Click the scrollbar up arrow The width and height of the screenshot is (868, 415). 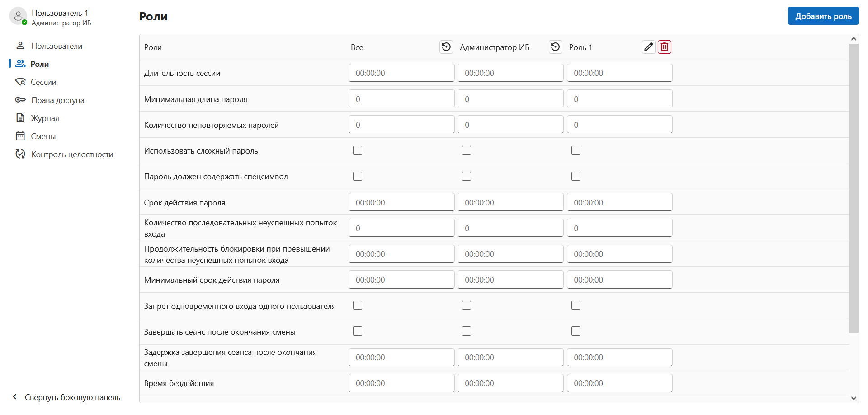[854, 39]
